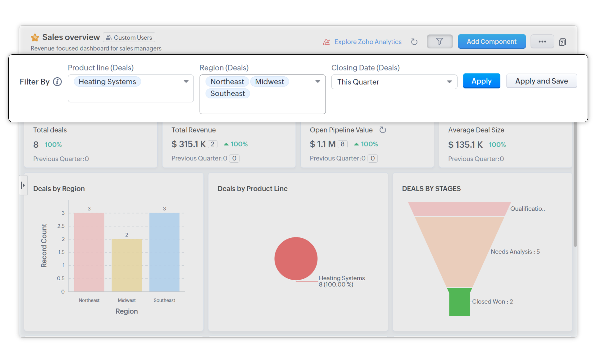Open the Region dropdown arrow
This screenshot has width=596, height=364.
[x=318, y=82]
